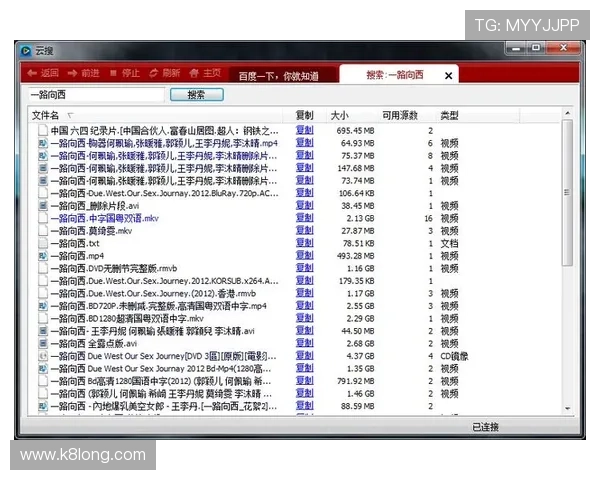Click the 复制 link in the 695.45 MB row
The height and width of the screenshot is (480, 600).
(305, 130)
